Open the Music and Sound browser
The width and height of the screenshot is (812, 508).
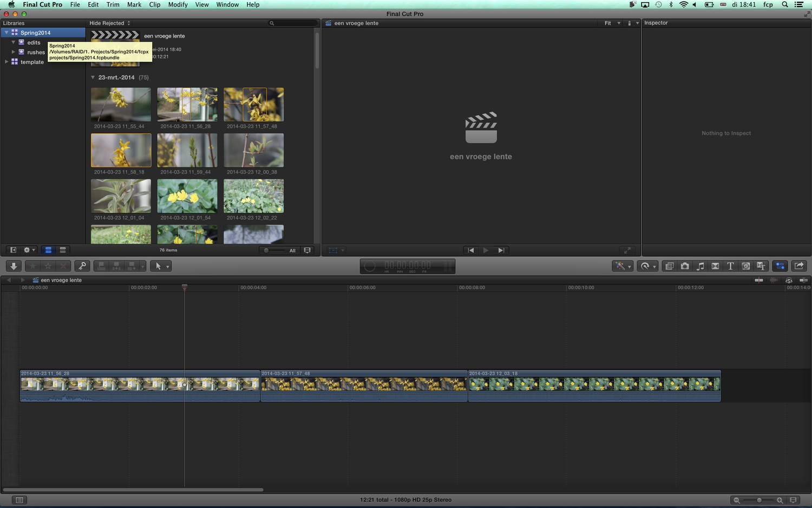pos(700,266)
